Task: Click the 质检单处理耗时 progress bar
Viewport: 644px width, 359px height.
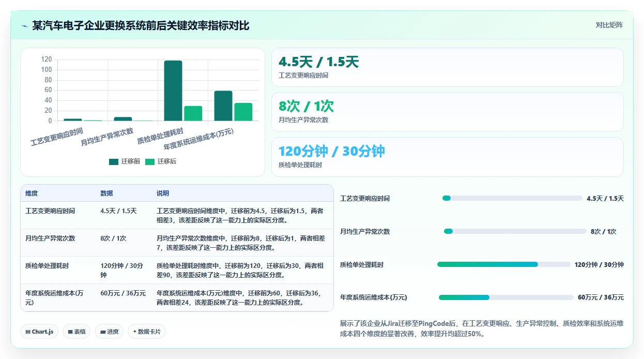Action: coord(504,264)
